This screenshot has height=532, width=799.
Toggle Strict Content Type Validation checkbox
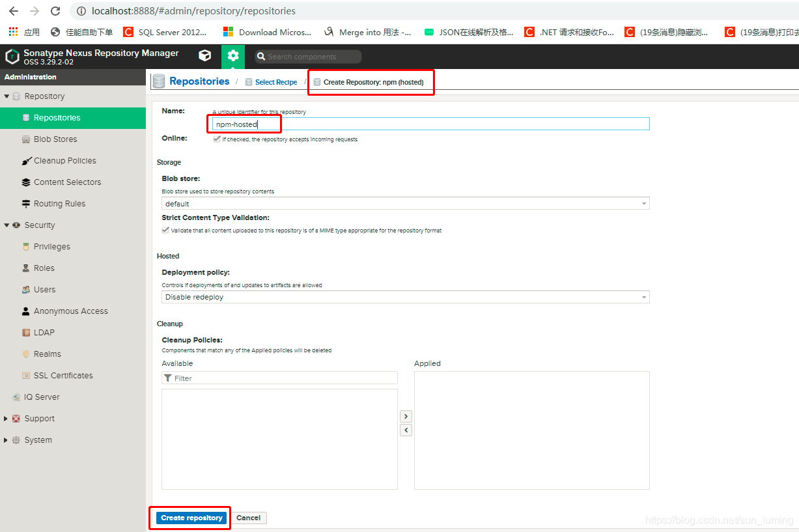coord(165,230)
